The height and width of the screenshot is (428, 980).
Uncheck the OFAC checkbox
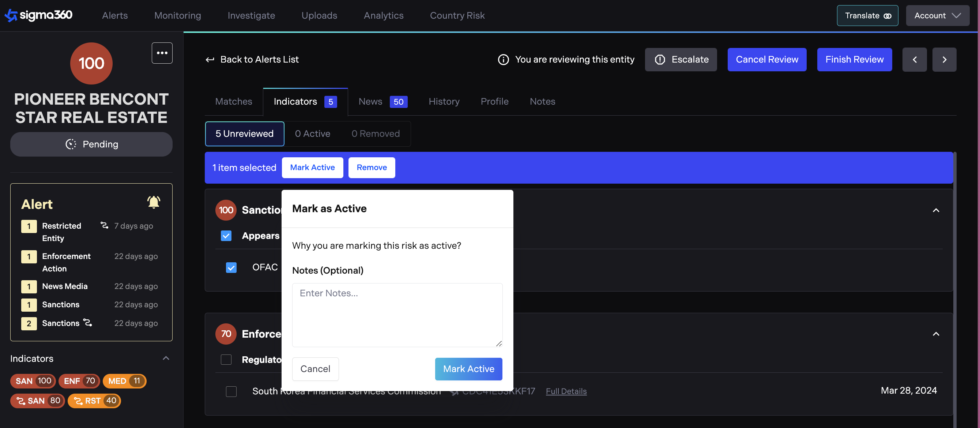(x=231, y=267)
